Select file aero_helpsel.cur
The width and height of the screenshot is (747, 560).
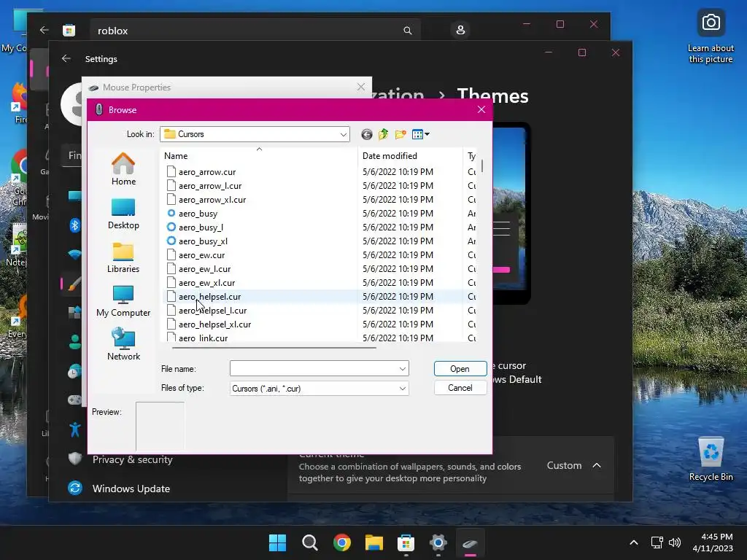209,296
